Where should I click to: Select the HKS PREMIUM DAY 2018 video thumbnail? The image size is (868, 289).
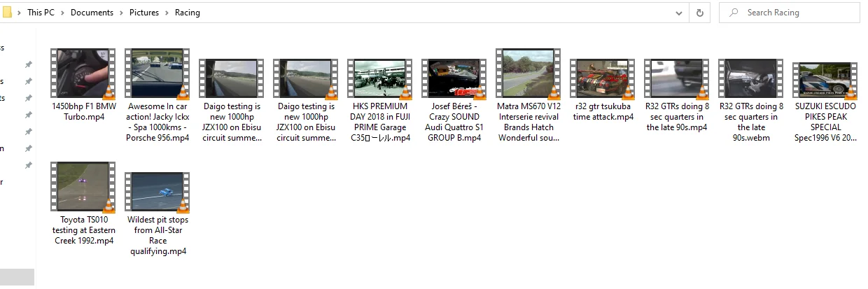coord(380,78)
